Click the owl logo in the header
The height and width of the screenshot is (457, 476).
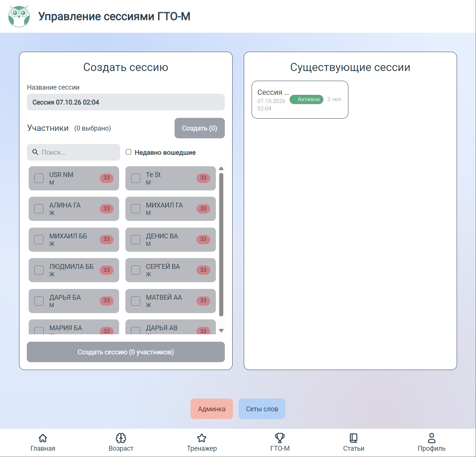(x=19, y=16)
